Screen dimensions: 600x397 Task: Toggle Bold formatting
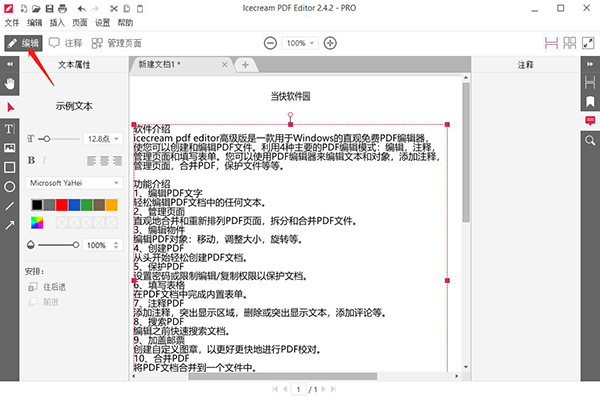pyautogui.click(x=31, y=160)
